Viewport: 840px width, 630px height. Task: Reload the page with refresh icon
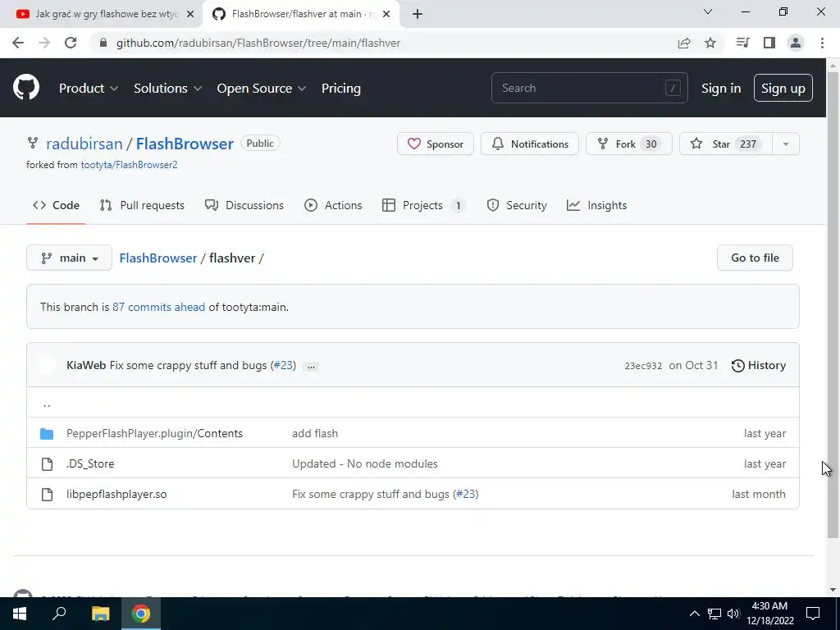pyautogui.click(x=71, y=43)
